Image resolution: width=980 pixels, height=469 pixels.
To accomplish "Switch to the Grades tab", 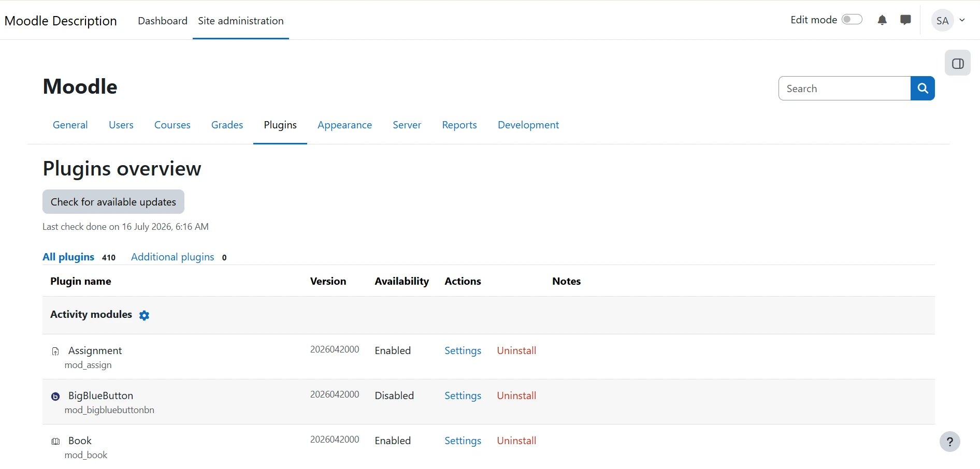I will coord(227,125).
